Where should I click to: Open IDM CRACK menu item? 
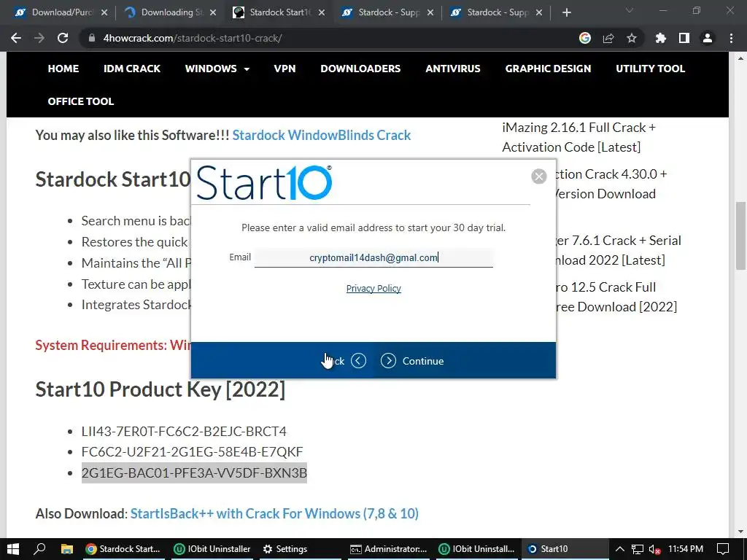click(x=132, y=69)
